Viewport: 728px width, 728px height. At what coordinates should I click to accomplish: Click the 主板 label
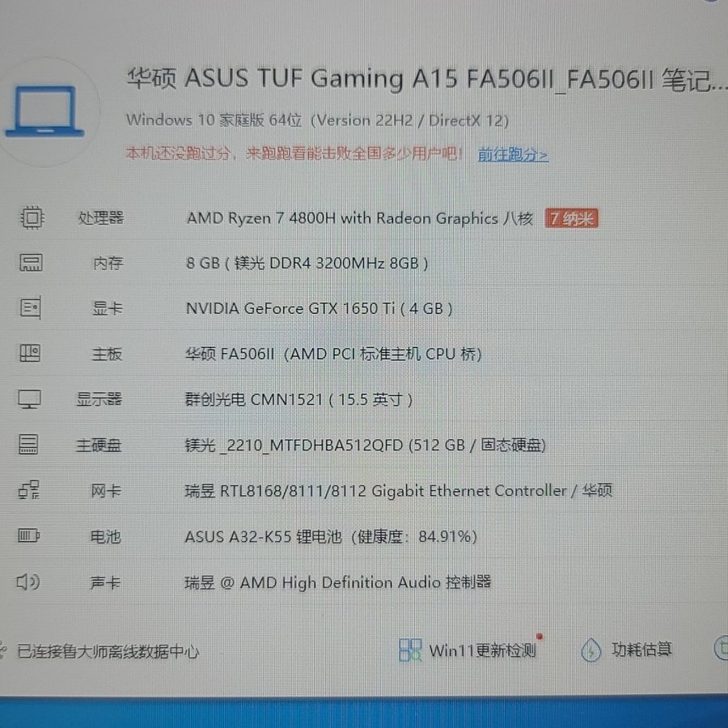[107, 353]
